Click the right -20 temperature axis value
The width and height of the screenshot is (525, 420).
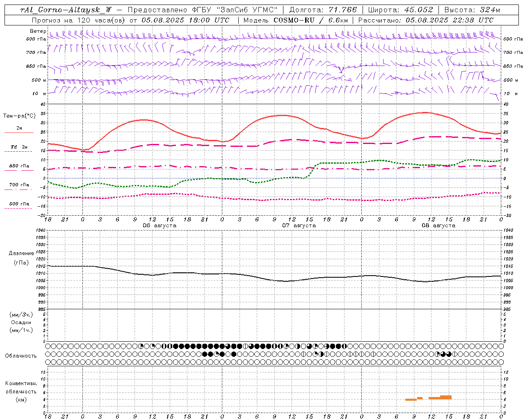(507, 215)
